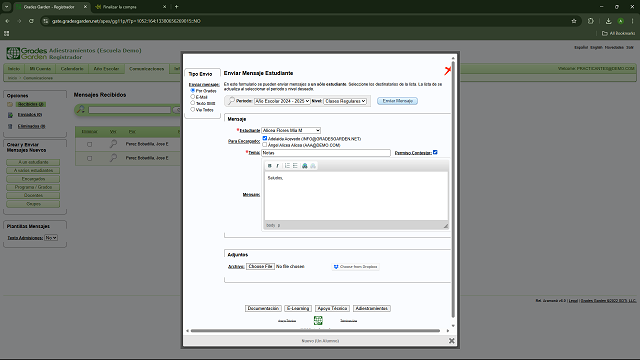Click the Adiestramientos footer button

[x=371, y=308]
